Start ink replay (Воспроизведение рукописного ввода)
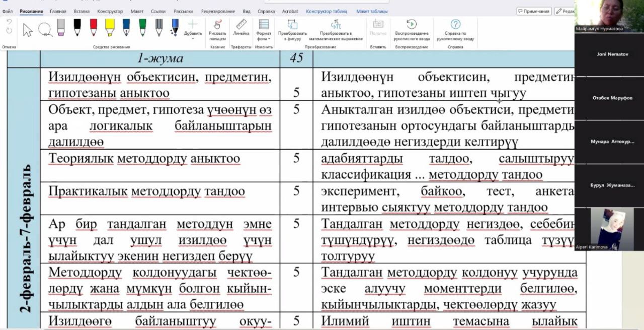The width and height of the screenshot is (644, 330). [x=412, y=29]
